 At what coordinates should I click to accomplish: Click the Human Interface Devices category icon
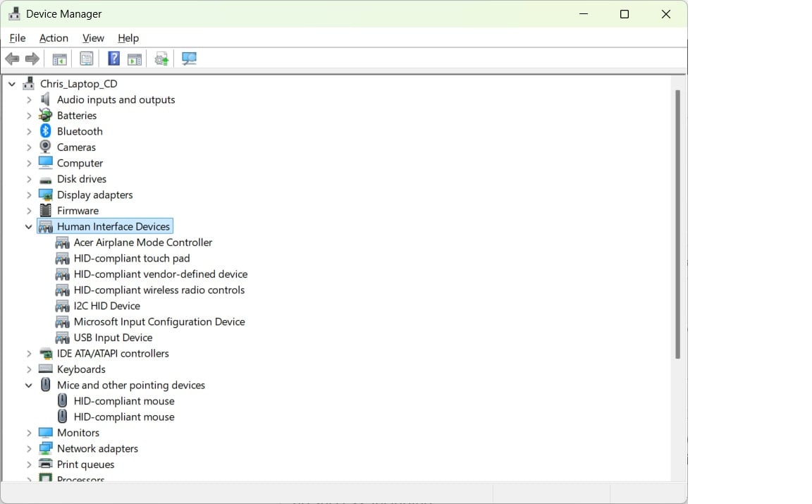(46, 226)
